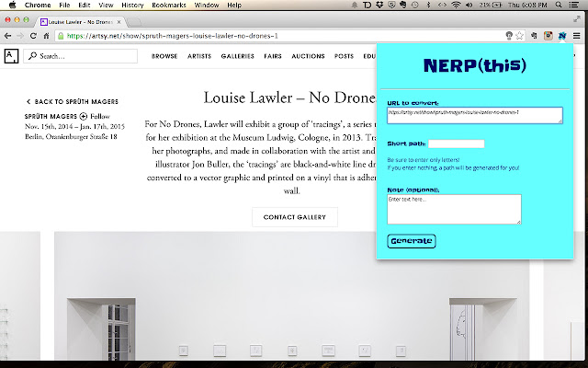Click the Sprüth Magers gallery name
The image size is (588, 368).
(x=51, y=117)
